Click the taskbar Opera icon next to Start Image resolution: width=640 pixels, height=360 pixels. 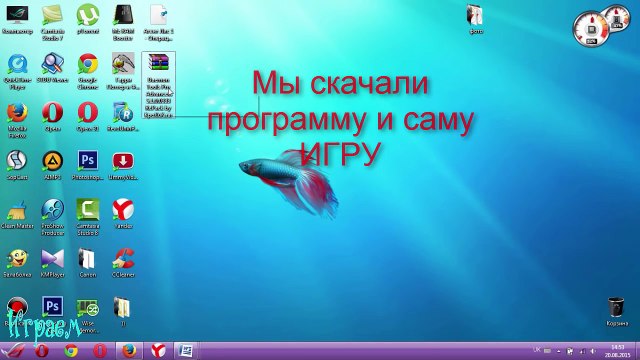tap(42, 351)
